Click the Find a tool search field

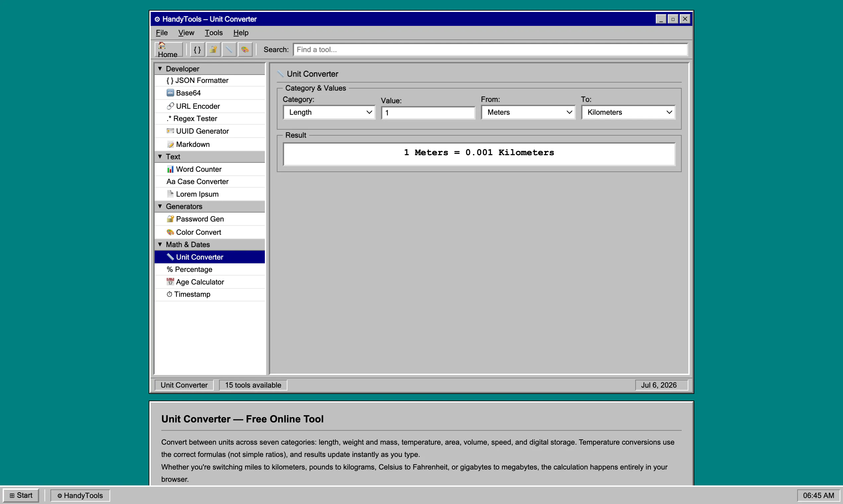point(491,50)
